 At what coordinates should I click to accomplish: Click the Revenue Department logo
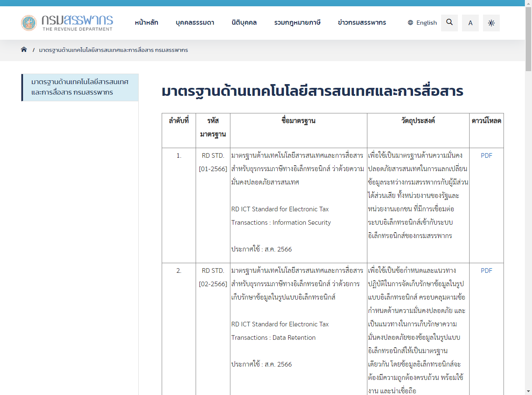[x=67, y=23]
